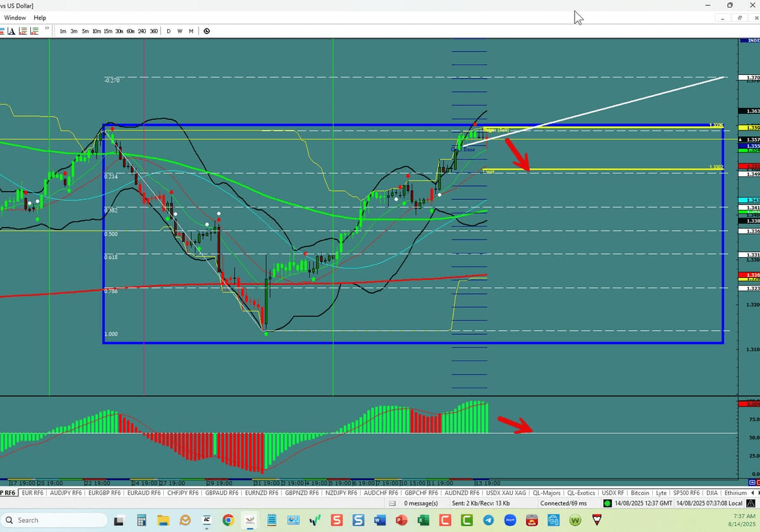
Task: Open the Window menu
Action: [x=15, y=18]
